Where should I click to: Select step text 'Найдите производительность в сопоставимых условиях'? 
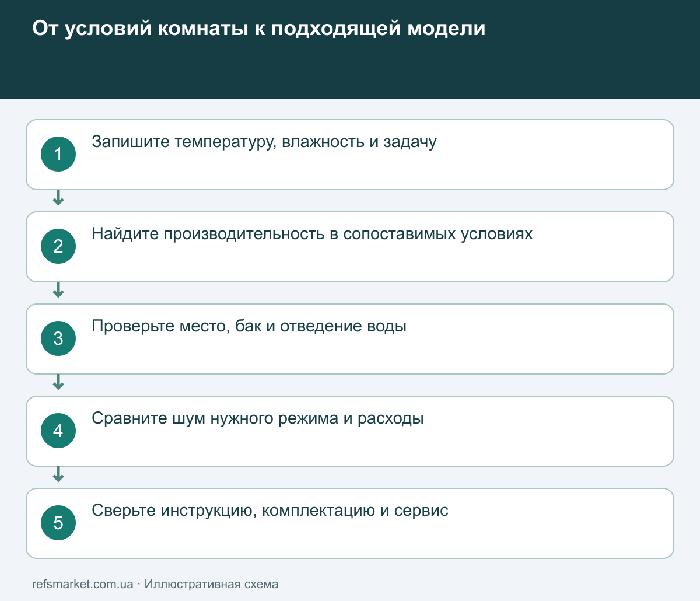click(312, 234)
